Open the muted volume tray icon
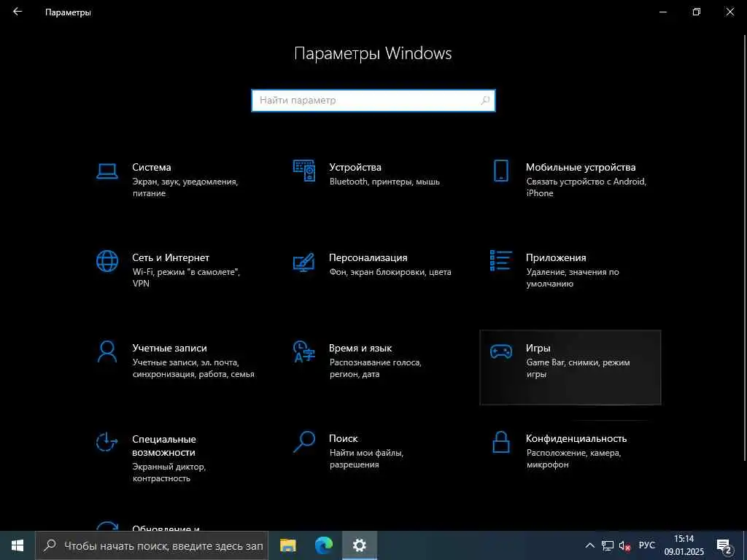The height and width of the screenshot is (560, 747). tap(625, 546)
